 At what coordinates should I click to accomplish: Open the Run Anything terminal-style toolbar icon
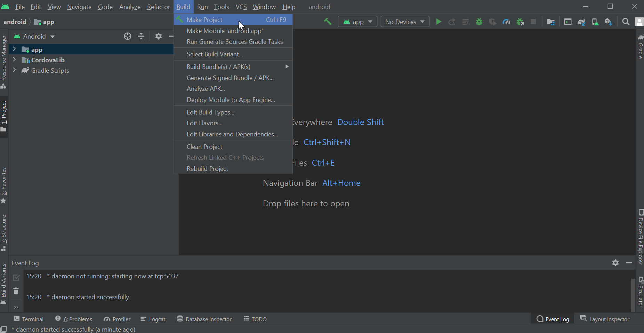pos(568,22)
